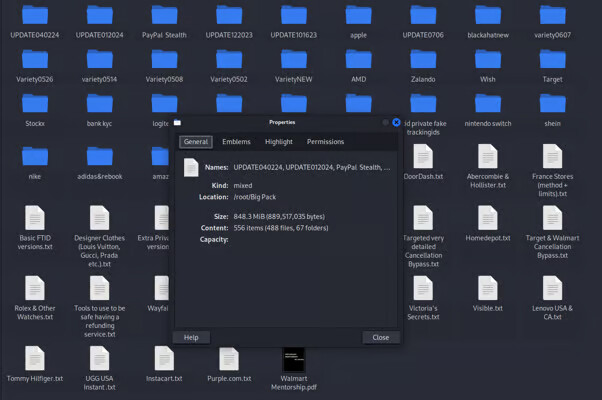Screen dimensions: 602x400
Task: Open the Walmart Mentorship.pdf file
Action: click(x=293, y=360)
